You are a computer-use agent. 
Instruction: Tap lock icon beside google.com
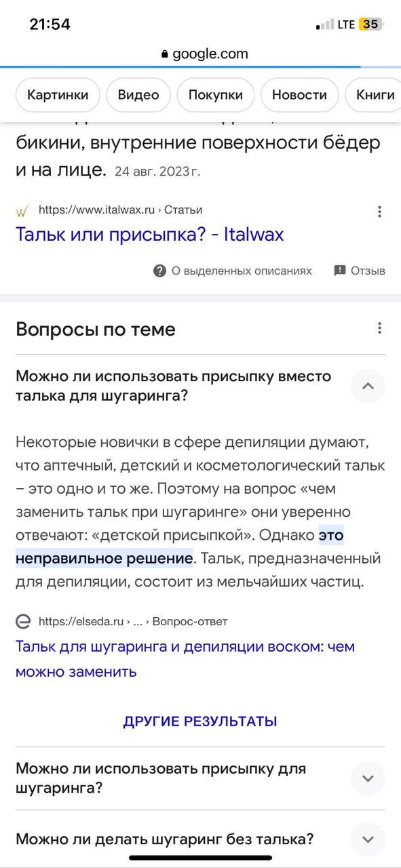(x=165, y=54)
